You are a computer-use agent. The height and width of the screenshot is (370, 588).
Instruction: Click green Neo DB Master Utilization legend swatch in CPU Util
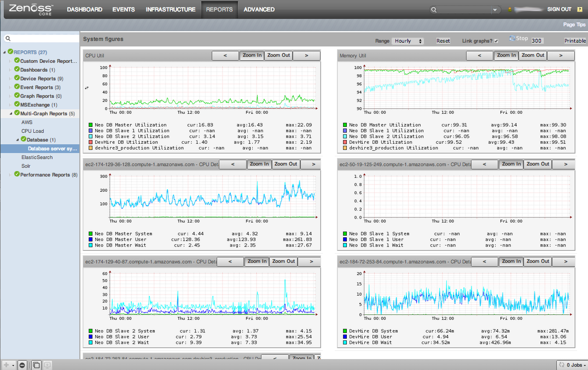tap(91, 125)
